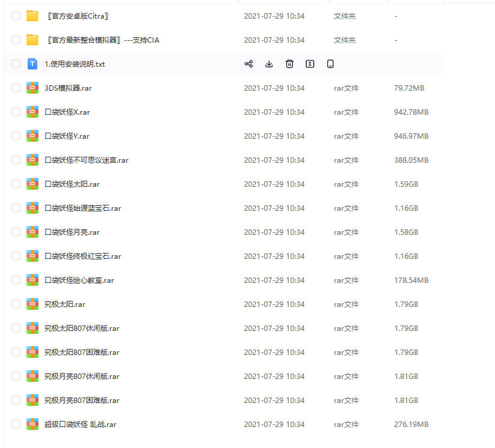Viewport: 495px width, 448px height.
Task: Click file name 口袋妖怪太阳.rar
Action: click(72, 184)
